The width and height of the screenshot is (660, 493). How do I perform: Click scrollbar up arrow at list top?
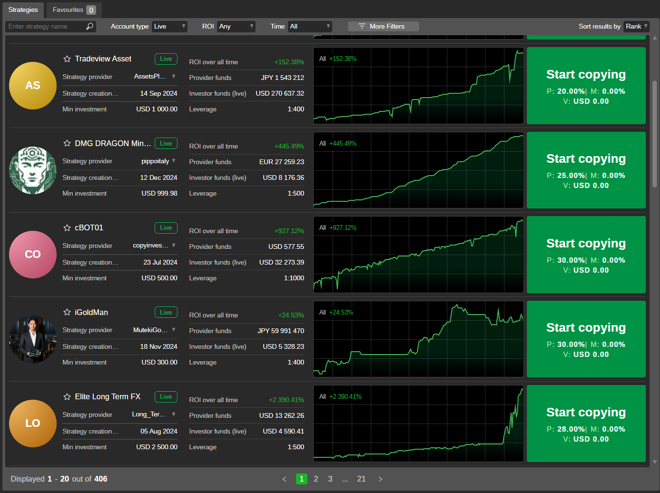coord(655,38)
